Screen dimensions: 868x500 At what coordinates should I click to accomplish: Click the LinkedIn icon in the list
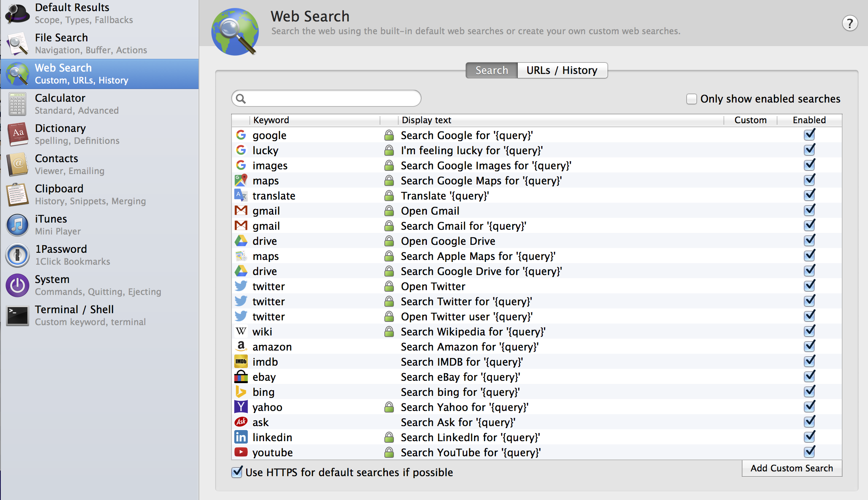(x=241, y=437)
